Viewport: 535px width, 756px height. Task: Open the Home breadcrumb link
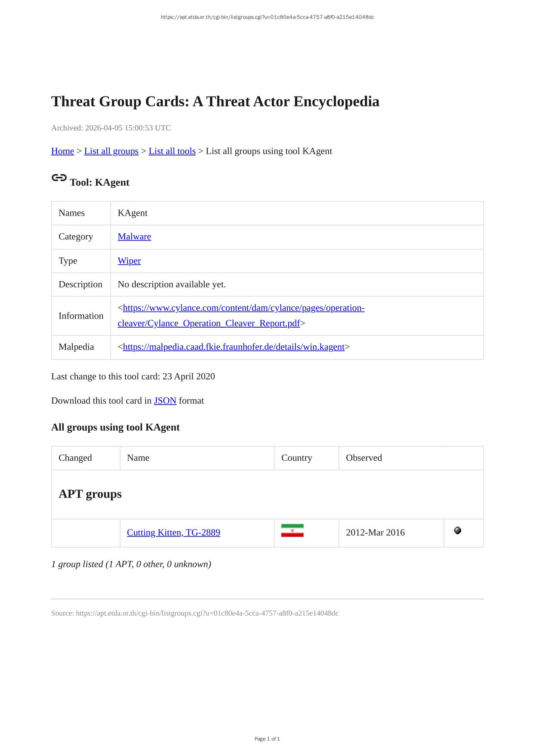click(62, 151)
